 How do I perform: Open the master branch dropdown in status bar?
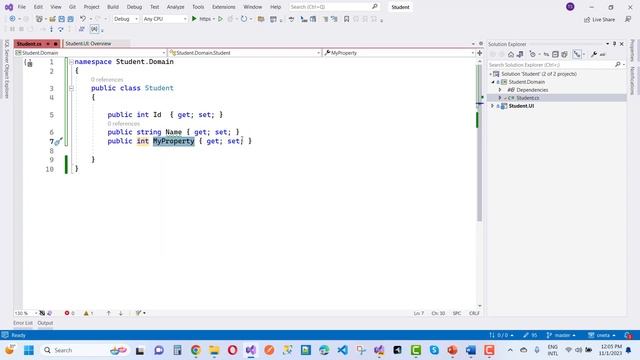click(x=561, y=335)
